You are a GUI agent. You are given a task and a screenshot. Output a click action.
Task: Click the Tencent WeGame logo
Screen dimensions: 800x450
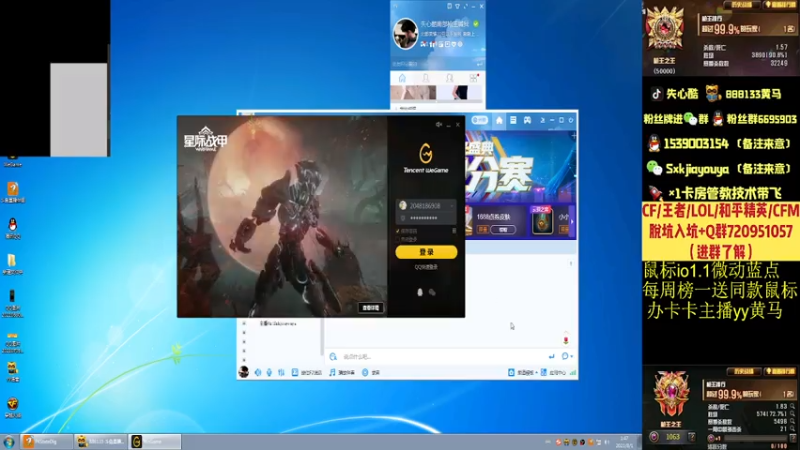click(x=426, y=159)
